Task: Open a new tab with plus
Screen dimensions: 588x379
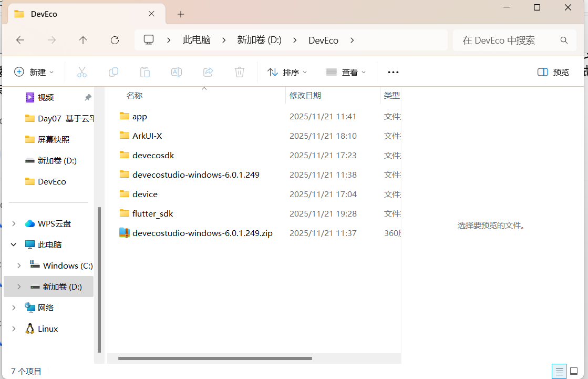Action: 181,14
